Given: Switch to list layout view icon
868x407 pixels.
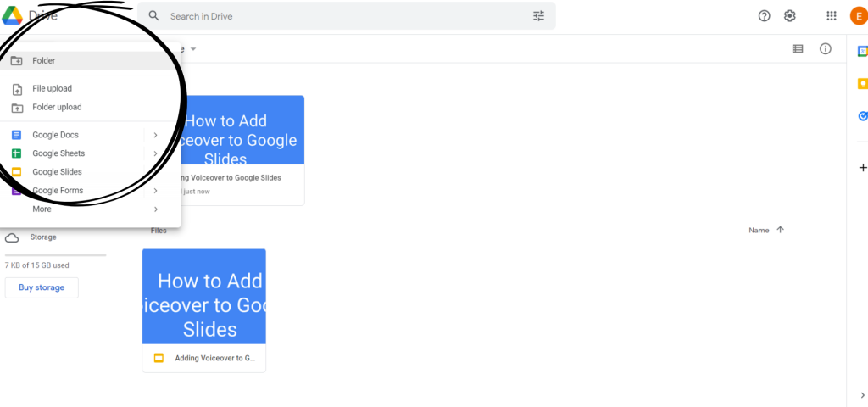Looking at the screenshot, I should pos(797,48).
